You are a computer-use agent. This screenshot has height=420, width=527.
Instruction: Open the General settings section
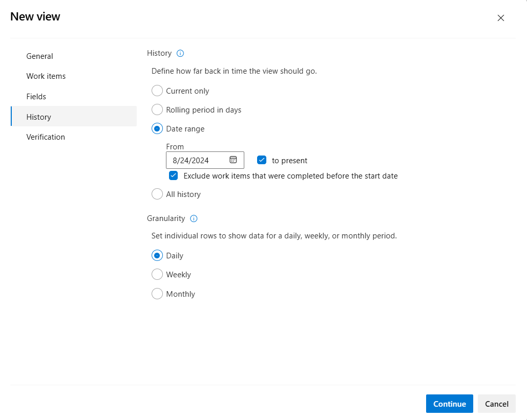click(39, 56)
